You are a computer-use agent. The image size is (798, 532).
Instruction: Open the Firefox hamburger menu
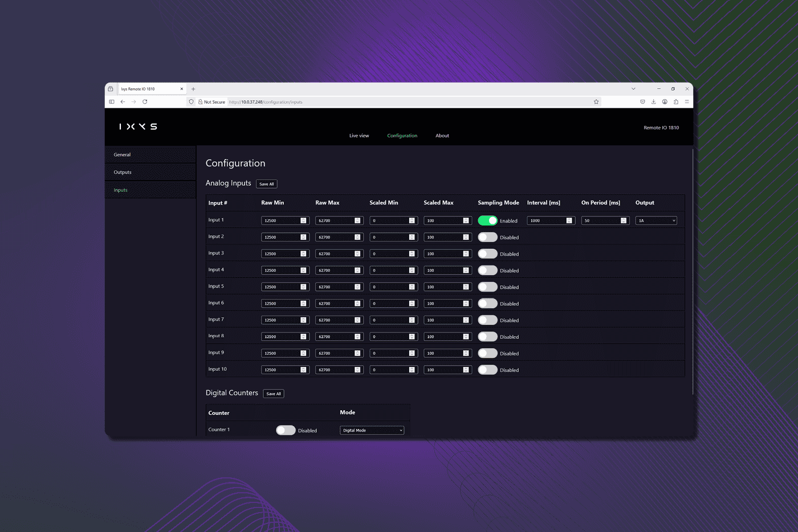pyautogui.click(x=687, y=102)
